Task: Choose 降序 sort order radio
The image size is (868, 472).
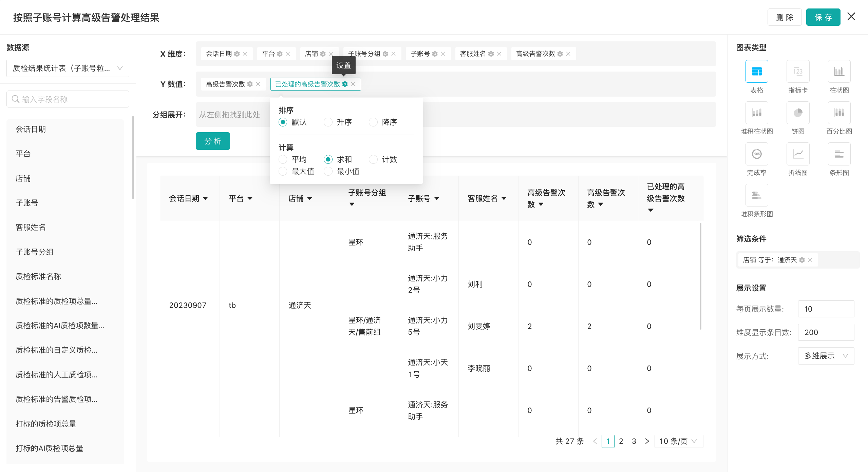Action: tap(373, 122)
